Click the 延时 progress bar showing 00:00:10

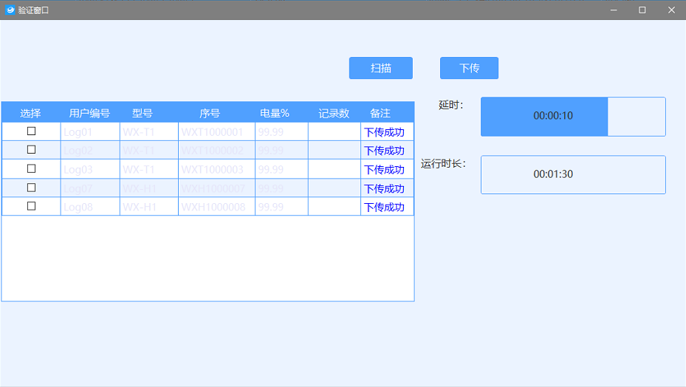click(573, 116)
